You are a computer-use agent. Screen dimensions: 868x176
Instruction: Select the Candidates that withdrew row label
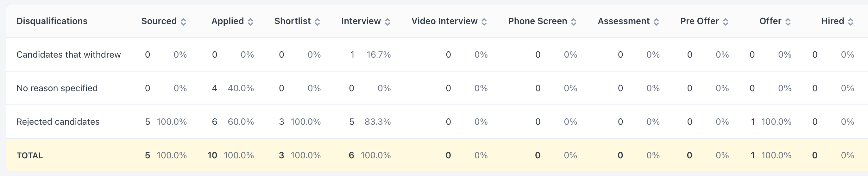click(68, 55)
